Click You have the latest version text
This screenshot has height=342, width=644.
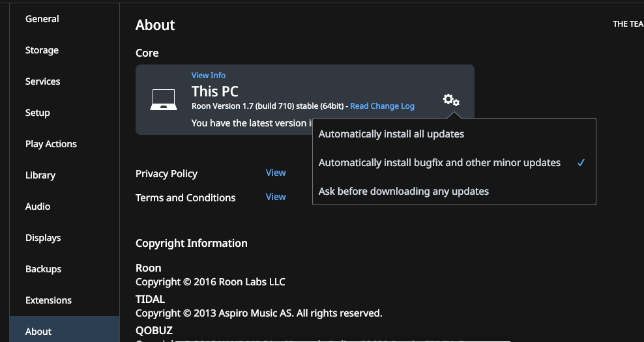click(252, 123)
